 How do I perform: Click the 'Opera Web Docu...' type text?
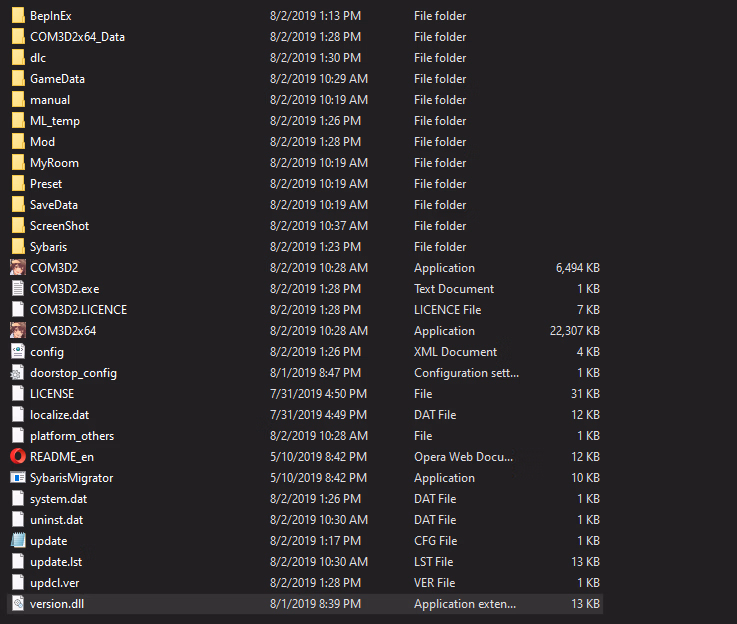(x=463, y=457)
